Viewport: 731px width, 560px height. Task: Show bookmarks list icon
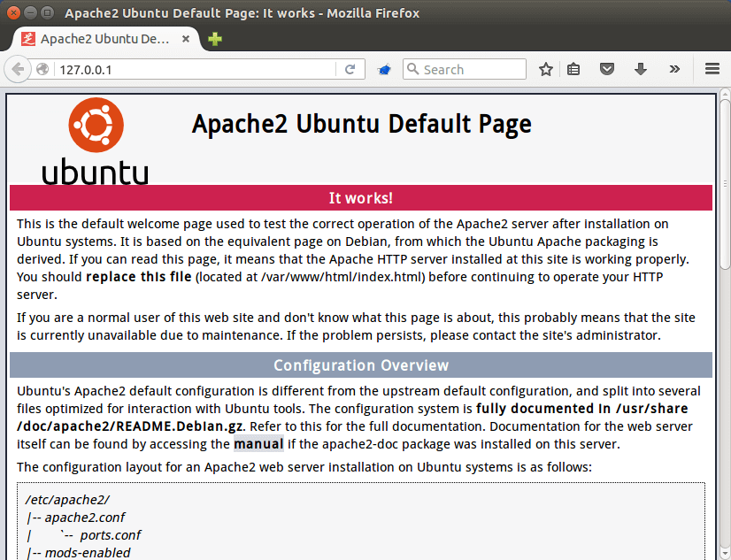coord(573,69)
